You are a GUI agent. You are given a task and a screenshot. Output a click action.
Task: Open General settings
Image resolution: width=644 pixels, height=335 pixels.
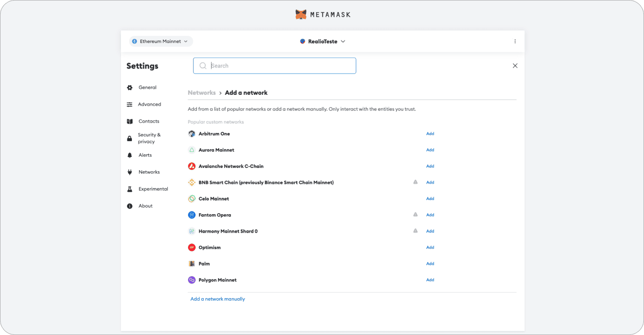pos(147,88)
